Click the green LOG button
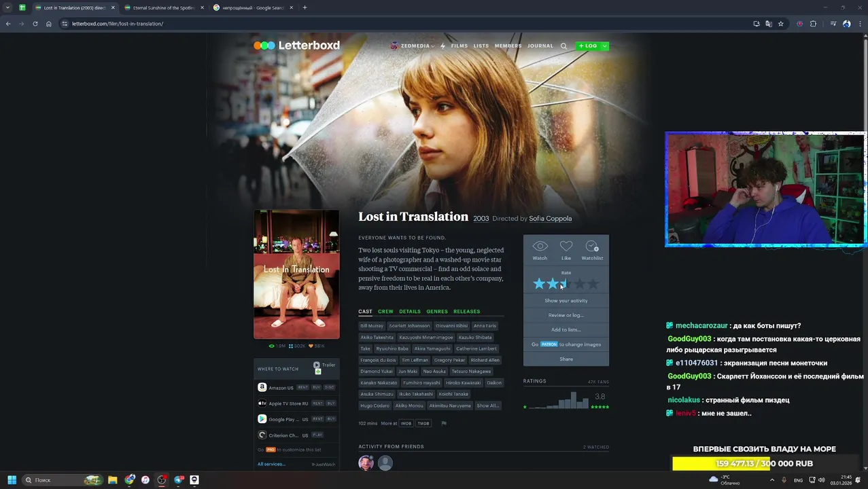This screenshot has height=489, width=868. pyautogui.click(x=588, y=46)
